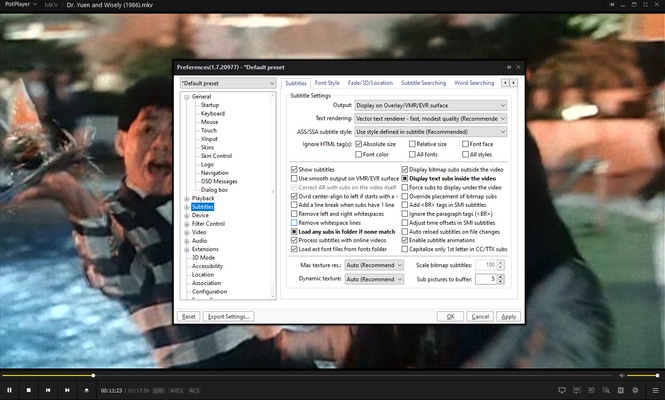Confirm with the OK button
The image size is (665, 400).
pyautogui.click(x=450, y=316)
